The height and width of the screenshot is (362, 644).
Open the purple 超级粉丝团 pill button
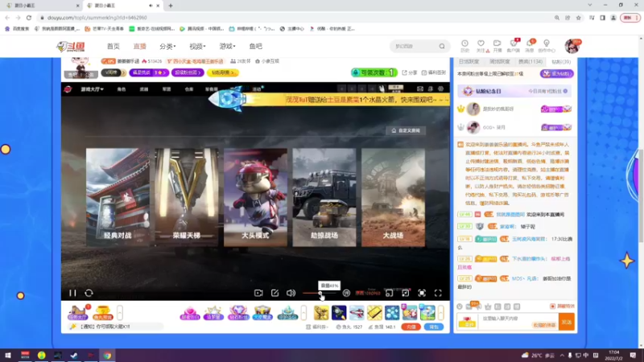coord(188,72)
